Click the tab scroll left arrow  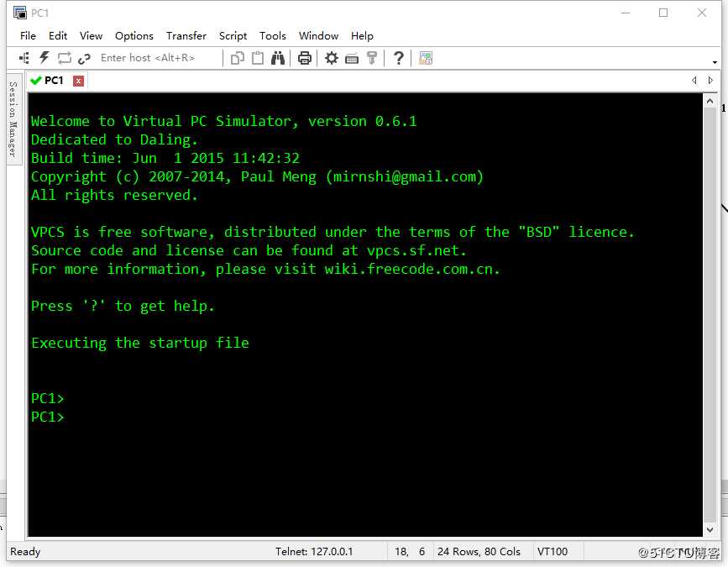coord(694,81)
